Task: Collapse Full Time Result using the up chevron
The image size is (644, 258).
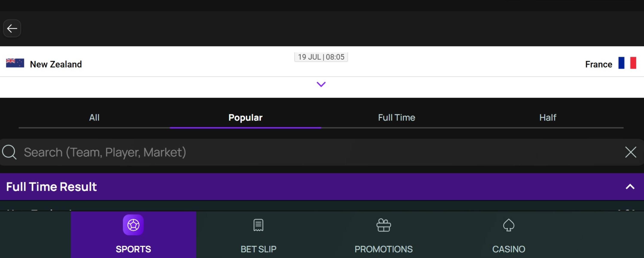Action: click(630, 187)
